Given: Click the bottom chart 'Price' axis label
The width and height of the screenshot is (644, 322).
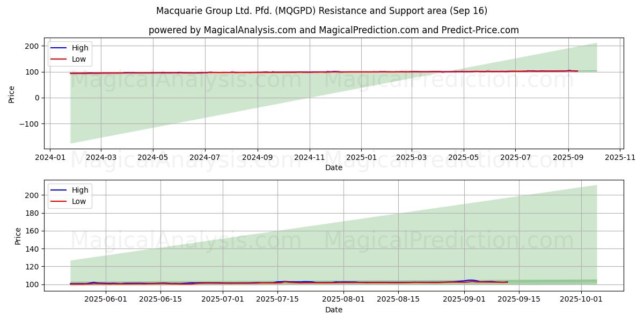Looking at the screenshot, I should [x=18, y=236].
